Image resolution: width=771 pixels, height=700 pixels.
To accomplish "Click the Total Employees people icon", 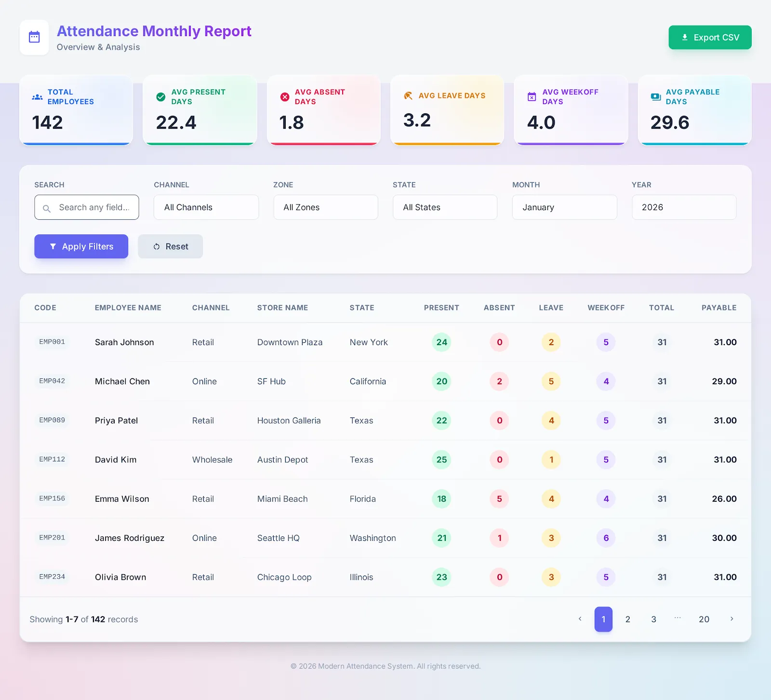I will click(x=37, y=97).
